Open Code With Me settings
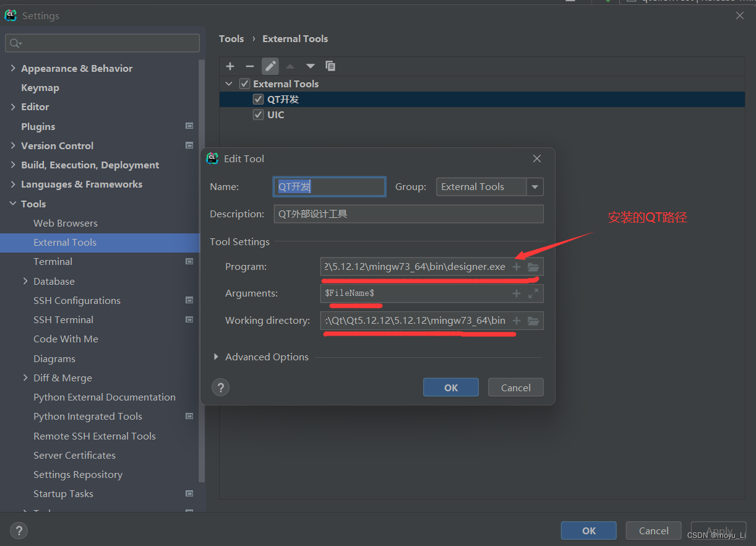 coord(66,339)
